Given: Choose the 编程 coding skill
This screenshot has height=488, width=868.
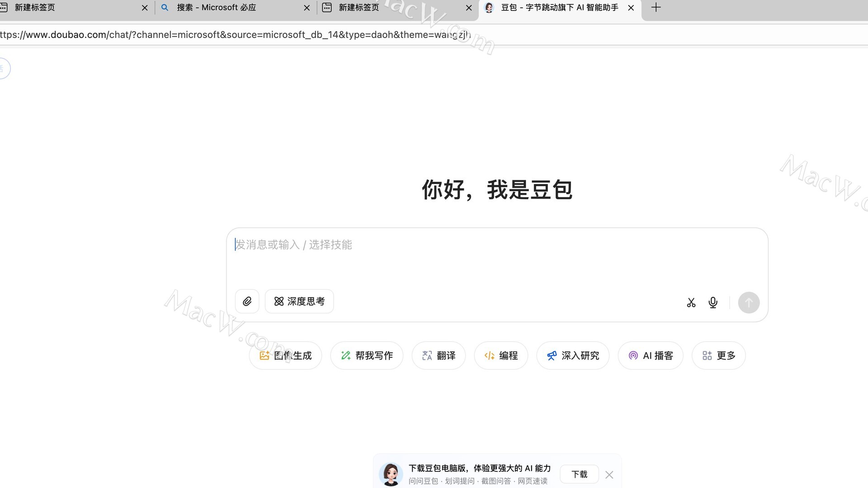Looking at the screenshot, I should point(501,356).
